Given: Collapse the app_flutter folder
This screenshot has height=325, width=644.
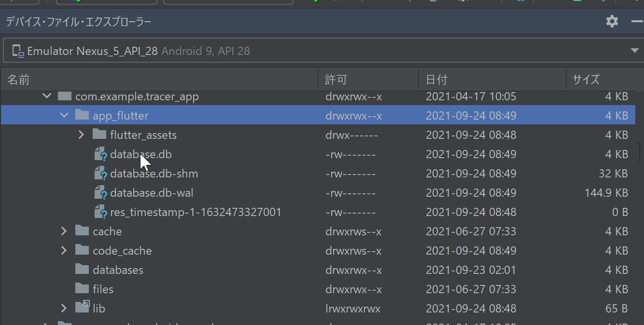Looking at the screenshot, I should click(64, 116).
